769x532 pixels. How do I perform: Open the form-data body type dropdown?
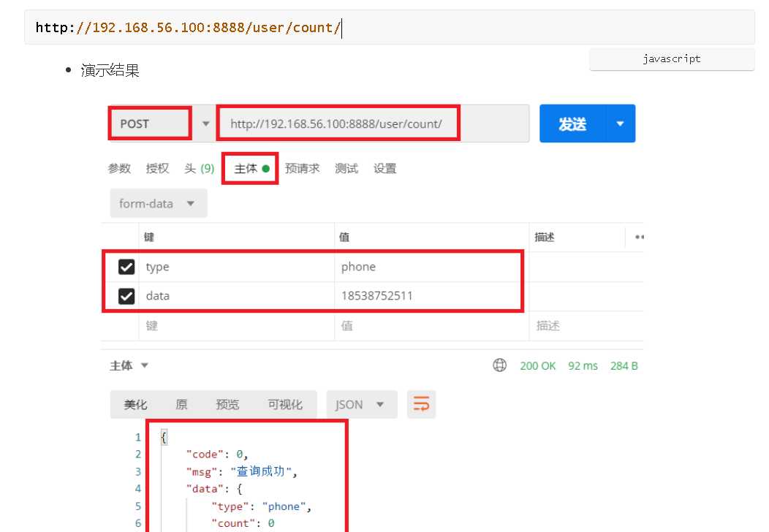(x=159, y=203)
